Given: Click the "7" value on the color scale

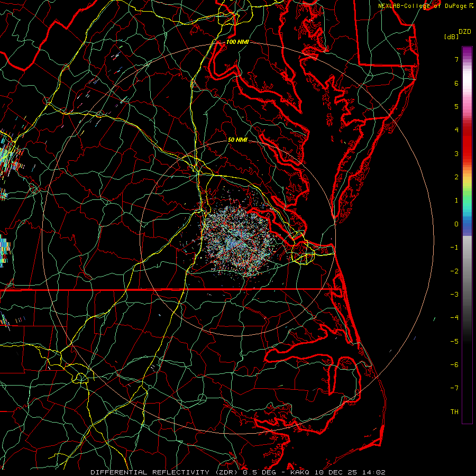Looking at the screenshot, I should pyautogui.click(x=456, y=59).
